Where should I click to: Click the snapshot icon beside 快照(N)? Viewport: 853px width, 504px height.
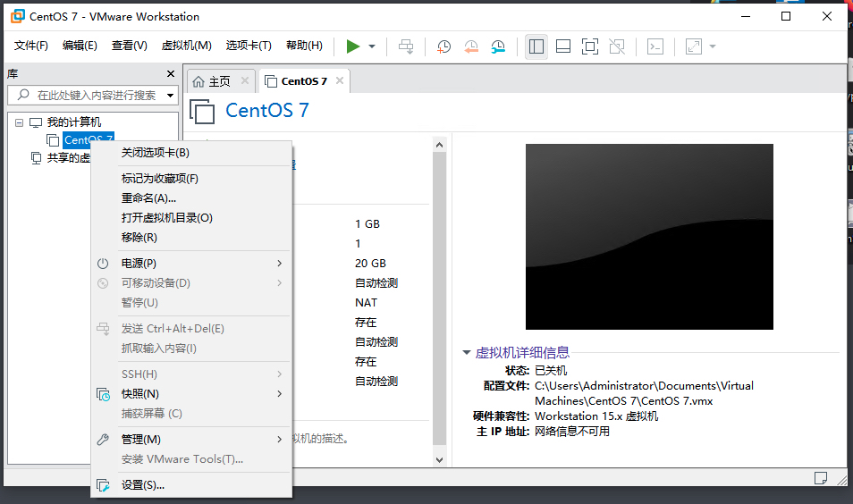103,394
